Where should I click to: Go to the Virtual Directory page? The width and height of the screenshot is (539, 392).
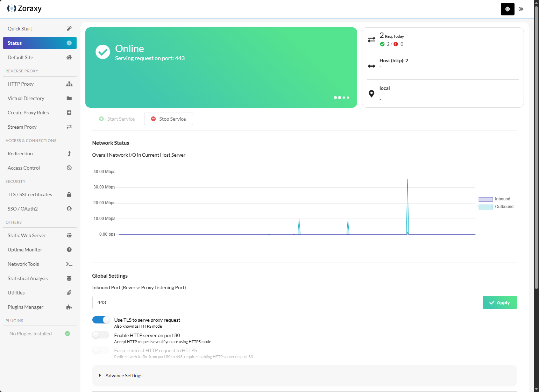tap(40, 98)
